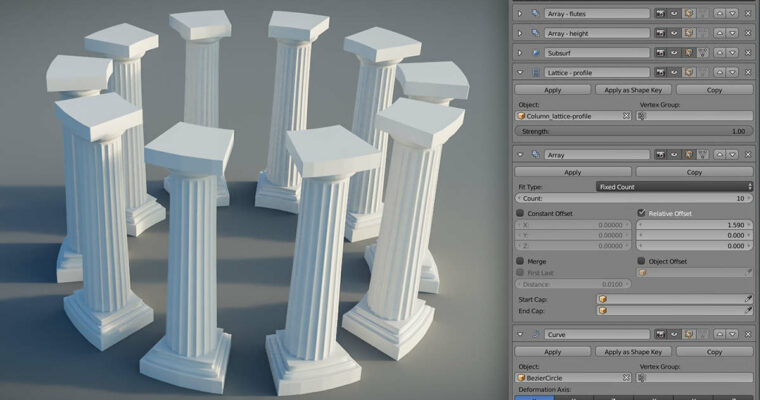Image resolution: width=760 pixels, height=400 pixels.
Task: Click the Subsurf name field
Action: click(597, 52)
